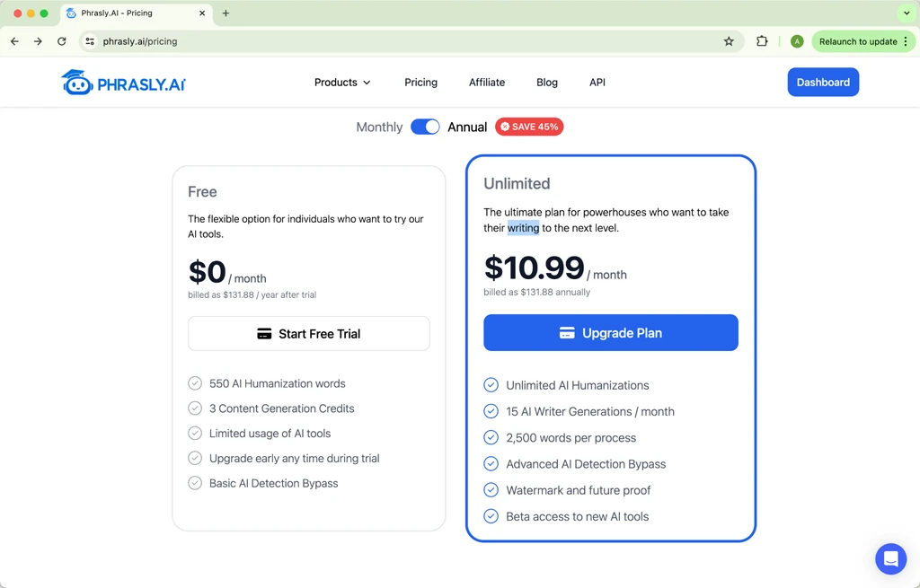Viewport: 920px width, 588px height.
Task: Toggle the Monthly/Annual billing switch
Action: click(425, 127)
